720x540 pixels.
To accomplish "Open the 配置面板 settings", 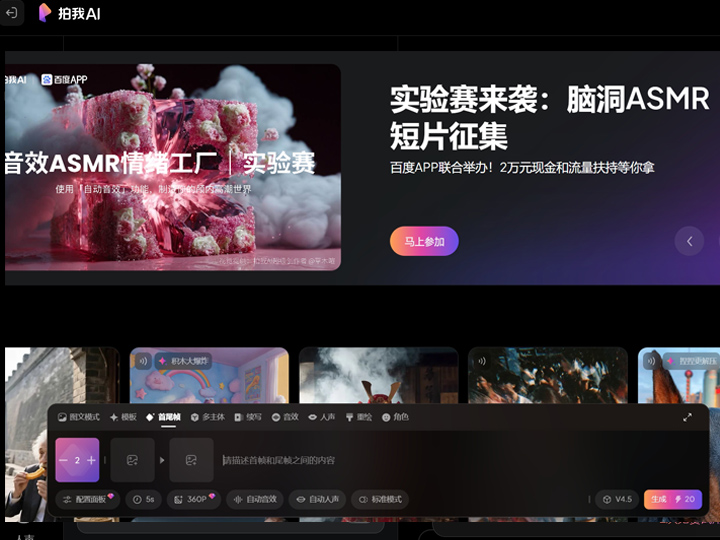I will click(x=88, y=499).
